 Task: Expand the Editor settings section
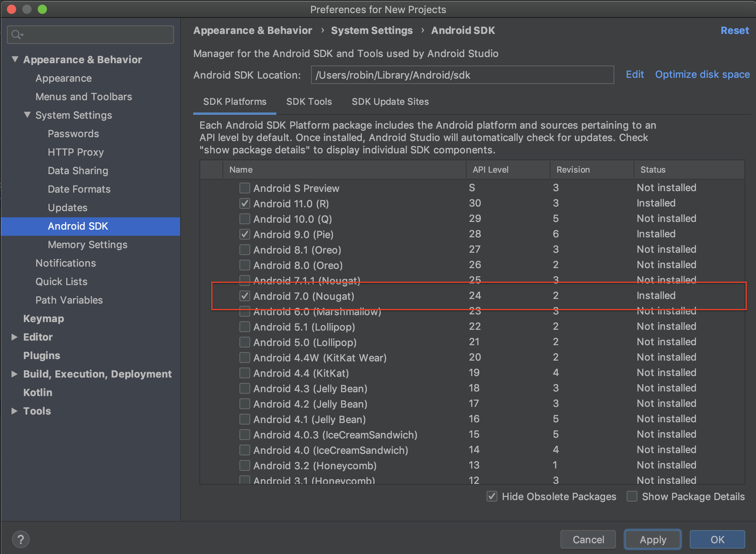coord(15,337)
